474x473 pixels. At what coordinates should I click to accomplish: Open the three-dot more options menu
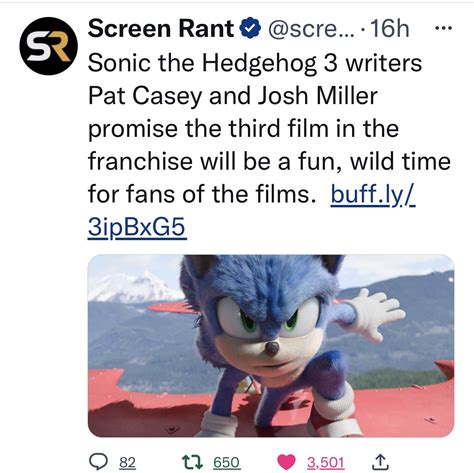point(444,28)
